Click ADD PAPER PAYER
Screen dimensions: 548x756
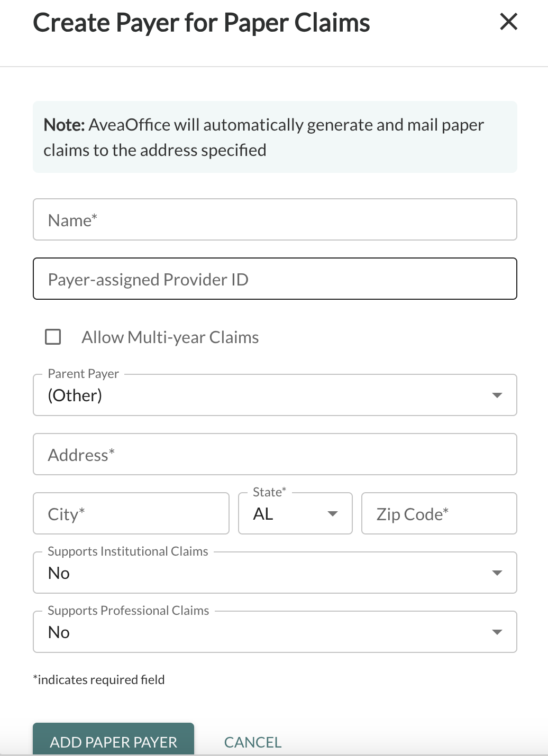pyautogui.click(x=113, y=742)
